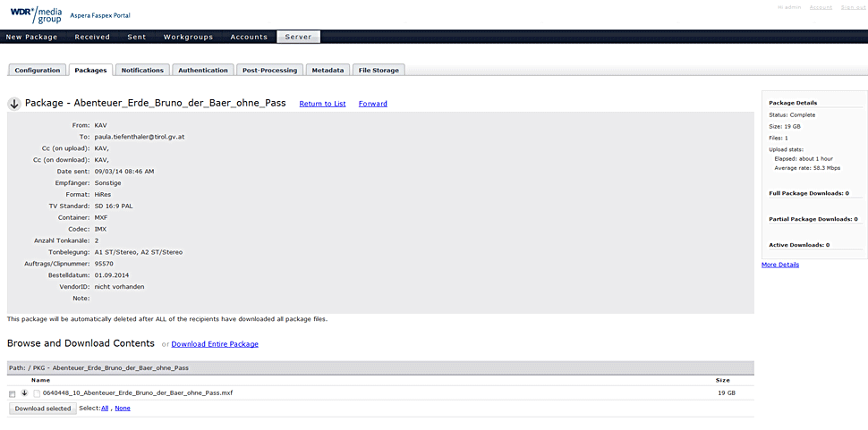This screenshot has height=430, width=868.
Task: Open the Server menu item
Action: point(298,37)
